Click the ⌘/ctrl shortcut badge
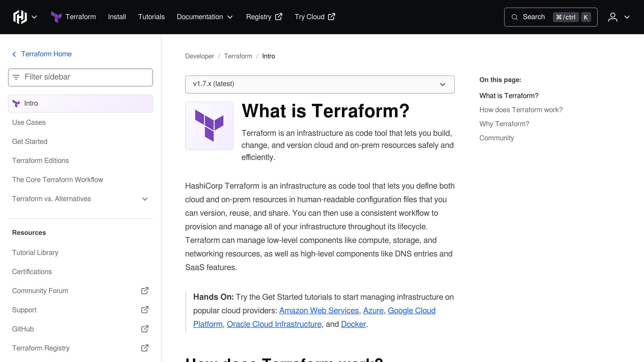Screen dimensions: 644x362 point(566,17)
